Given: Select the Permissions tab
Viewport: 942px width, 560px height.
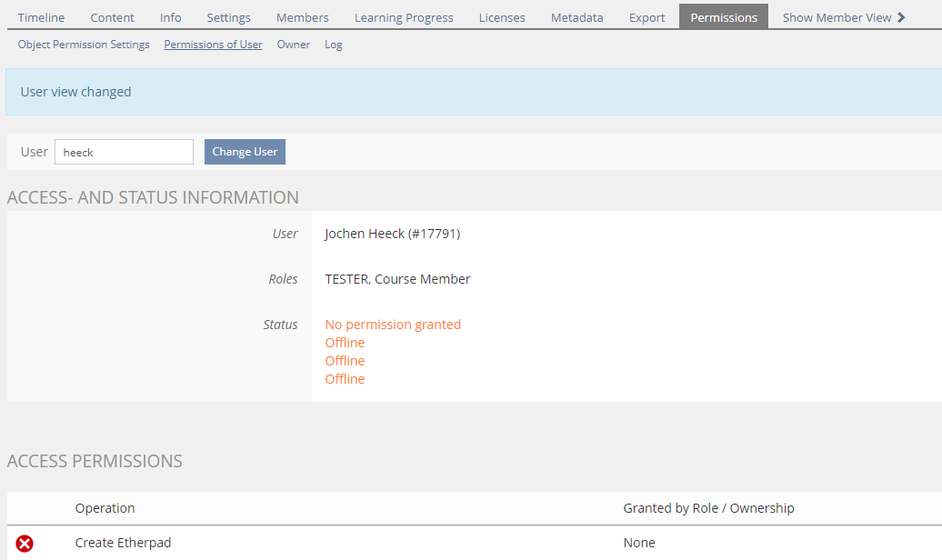Looking at the screenshot, I should point(723,17).
